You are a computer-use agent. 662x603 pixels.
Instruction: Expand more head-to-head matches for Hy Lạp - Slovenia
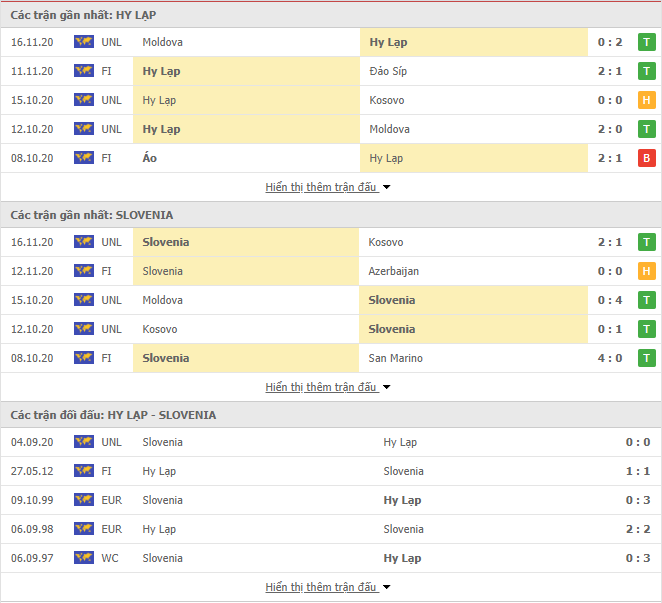[x=328, y=587]
